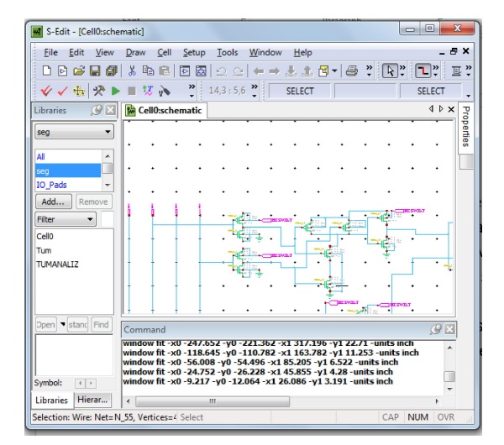Save the design with the floppy disk icon
This screenshot has height=445, width=504.
tap(95, 71)
